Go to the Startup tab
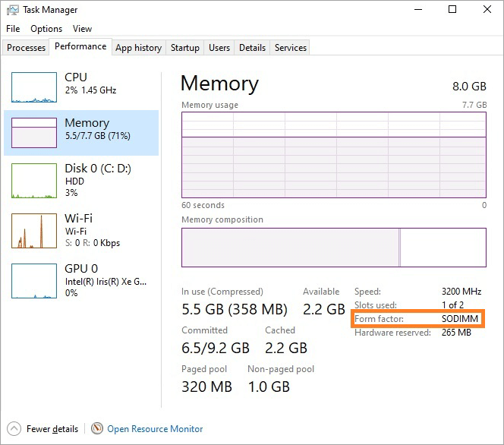Viewport: 504px width, 445px height. pos(184,48)
